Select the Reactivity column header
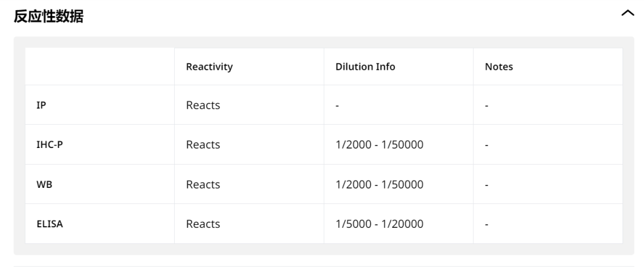The image size is (644, 275). [209, 67]
